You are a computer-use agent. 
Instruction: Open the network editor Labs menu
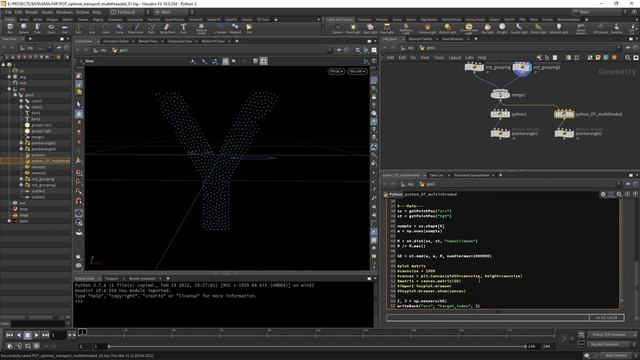coord(469,58)
